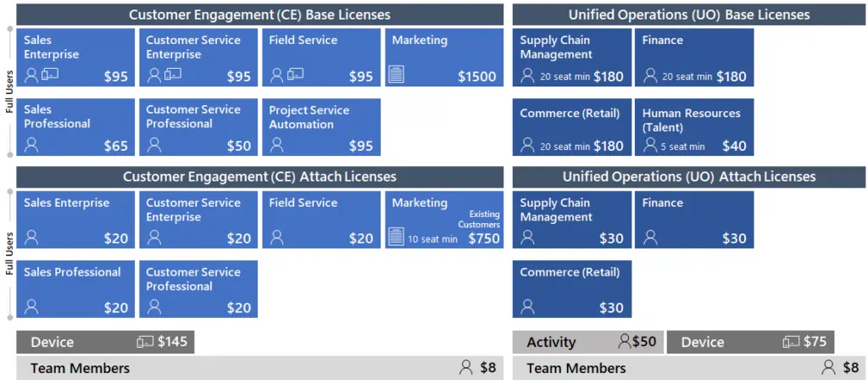Click user icon in CE Team Members bar
Image resolution: width=868 pixels, height=385 pixels.
[466, 367]
